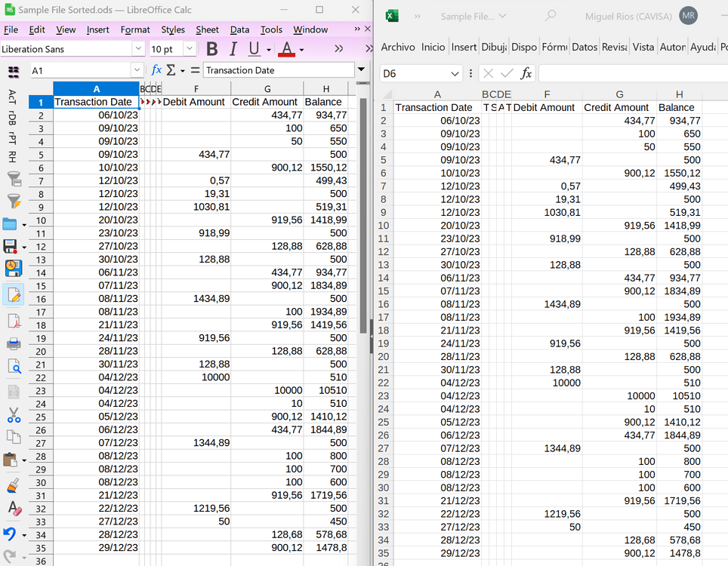Click the Paste clipboard icon
This screenshot has width=728, height=566.
click(11, 460)
